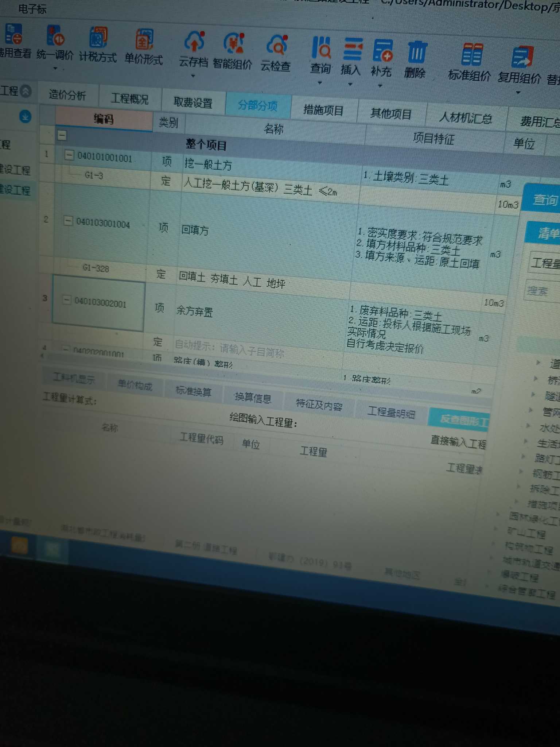Select code cell 040103002001
Image resolution: width=560 pixels, height=747 pixels.
tap(99, 303)
